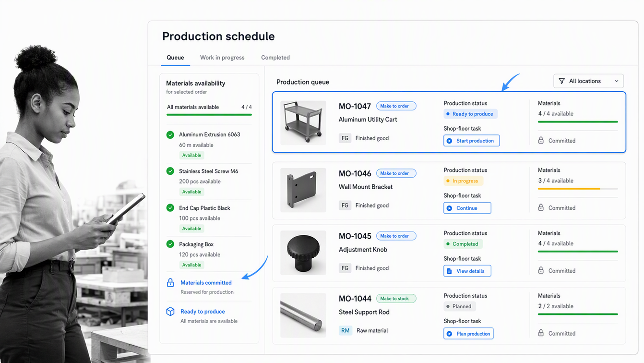This screenshot has height=363, width=644.
Task: Click the 2 / 2 available materials count
Action: (x=556, y=306)
